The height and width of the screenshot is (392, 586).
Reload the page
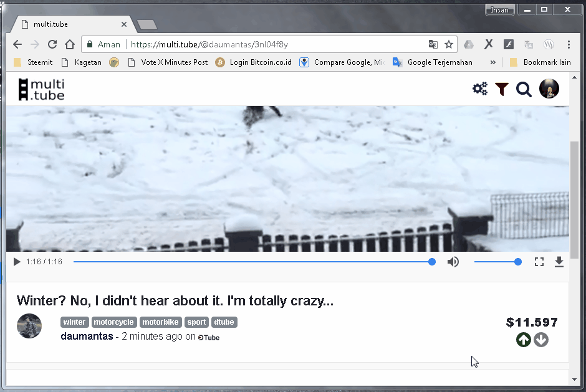pos(52,44)
